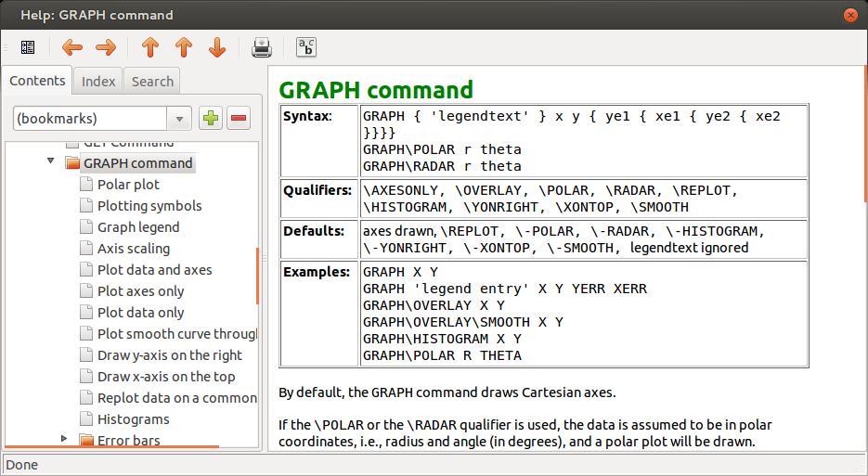The height and width of the screenshot is (476, 868).
Task: Expand the Error bars tree node
Action: (x=64, y=439)
